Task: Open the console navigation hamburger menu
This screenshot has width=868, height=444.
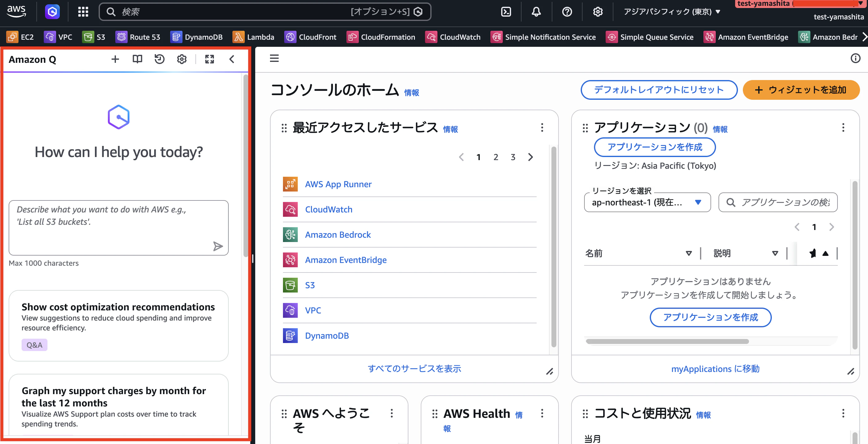Action: (274, 58)
